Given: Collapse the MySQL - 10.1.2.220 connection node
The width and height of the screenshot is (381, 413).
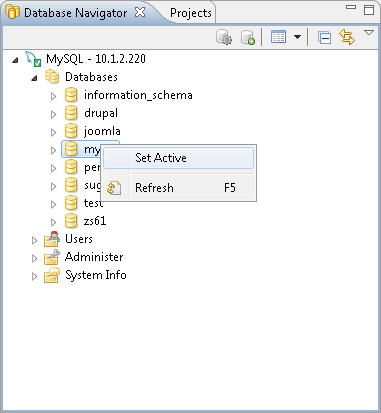Looking at the screenshot, I should click(x=15, y=60).
